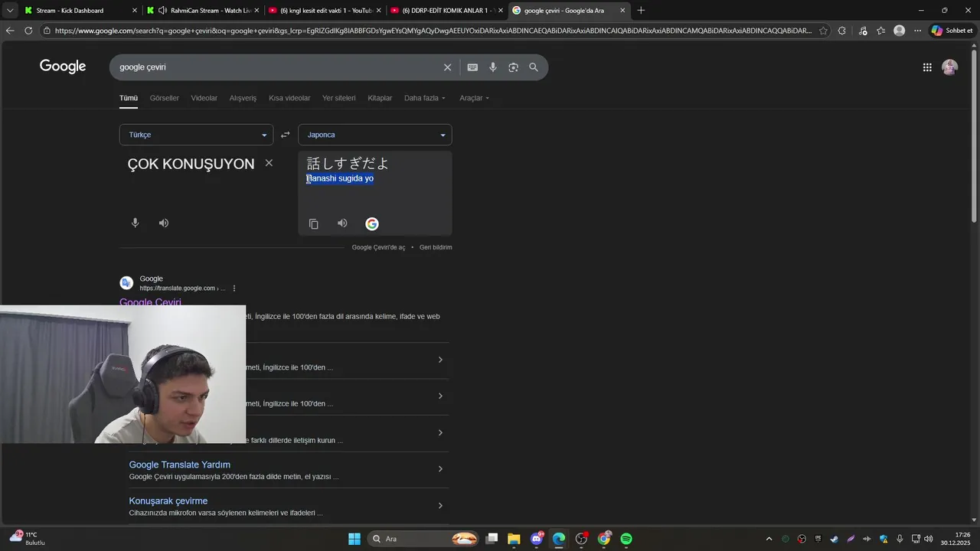Open the Google account profile picture
980x551 pixels.
click(949, 67)
